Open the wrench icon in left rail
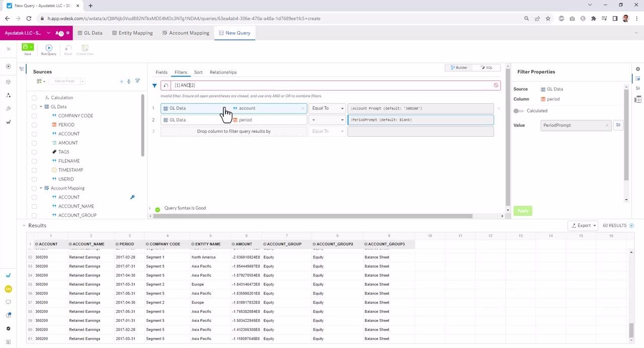644x348 pixels. tap(9, 109)
